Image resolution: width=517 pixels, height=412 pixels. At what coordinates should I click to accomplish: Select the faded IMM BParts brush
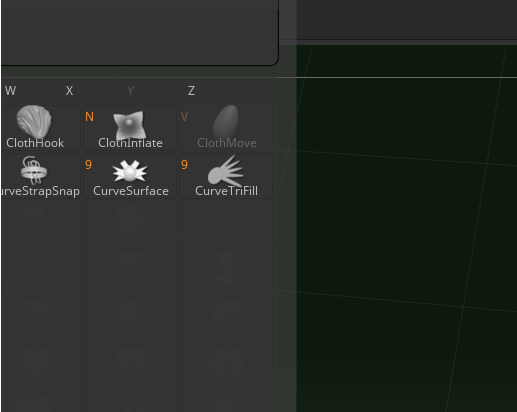click(x=226, y=272)
